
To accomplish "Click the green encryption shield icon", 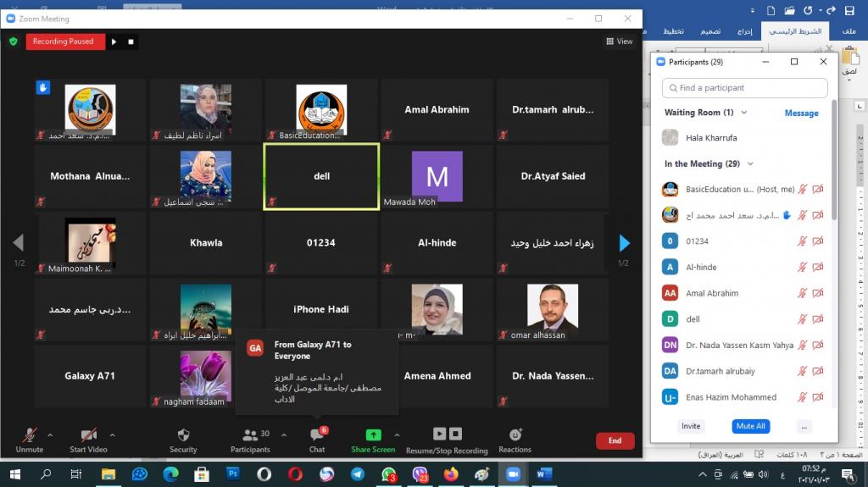I will click(x=13, y=41).
